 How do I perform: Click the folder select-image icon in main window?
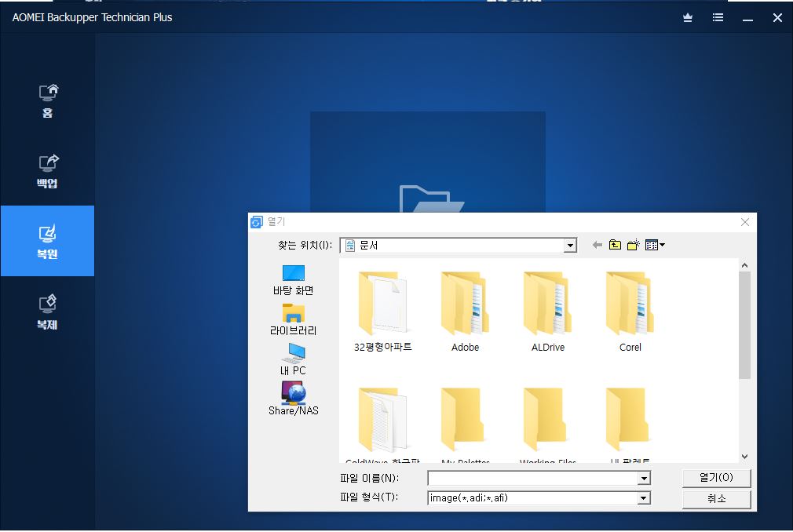(431, 200)
